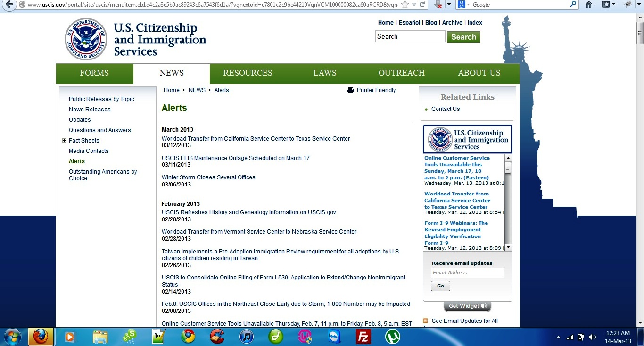Click the green Search button
Screen dimensions: 644x346
[463, 37]
